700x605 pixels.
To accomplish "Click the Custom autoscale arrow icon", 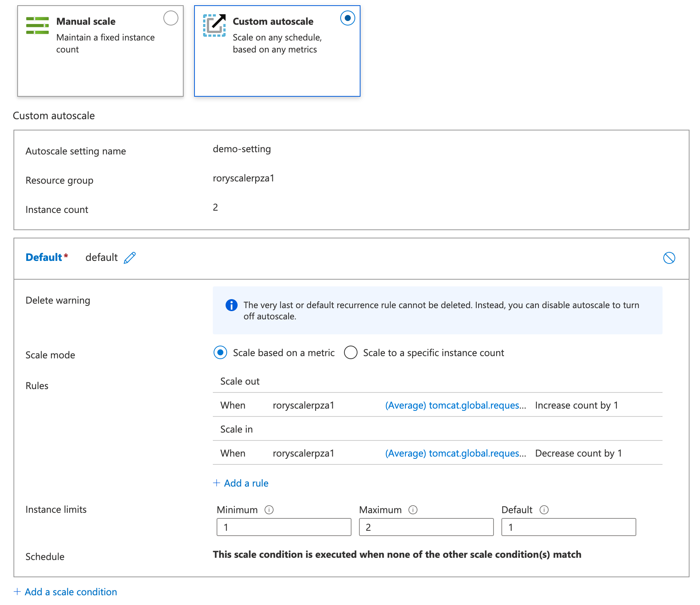I will [x=214, y=25].
